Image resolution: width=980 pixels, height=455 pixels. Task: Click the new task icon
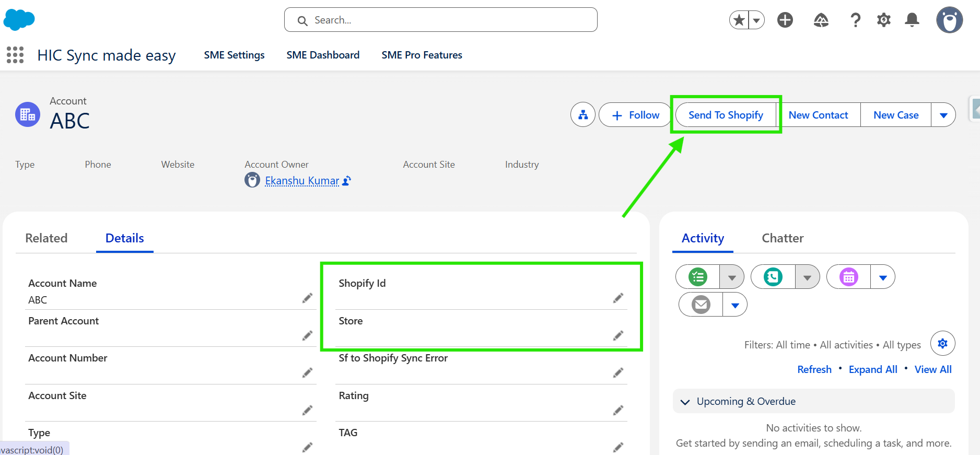click(698, 277)
